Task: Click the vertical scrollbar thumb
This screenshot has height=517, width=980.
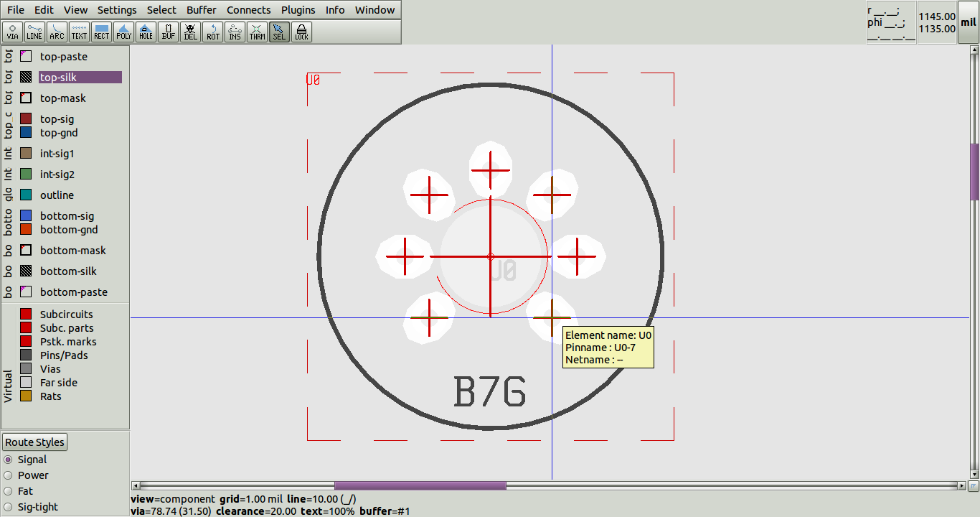Action: tap(974, 172)
